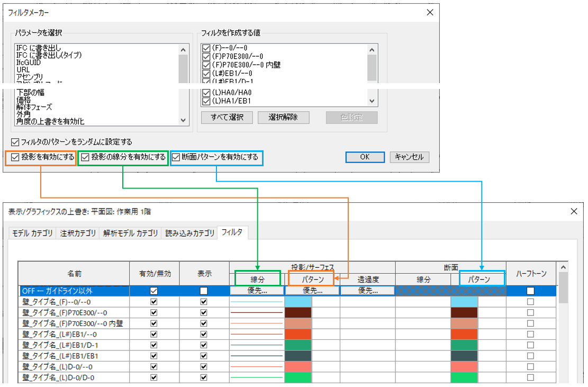Open cut pattern swatch for 壁_タイプ名_(L#)EB1/--0
Image resolution: width=588 pixels, height=387 pixels.
[464, 334]
